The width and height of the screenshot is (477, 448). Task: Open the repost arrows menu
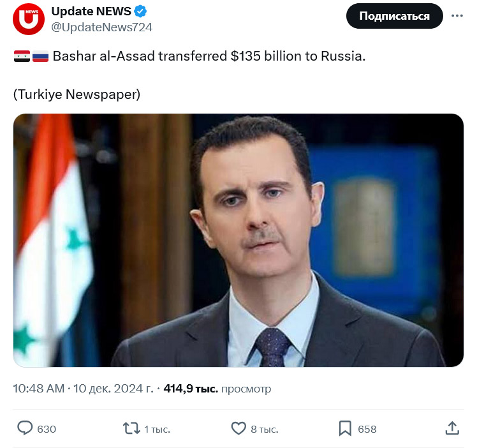click(131, 428)
